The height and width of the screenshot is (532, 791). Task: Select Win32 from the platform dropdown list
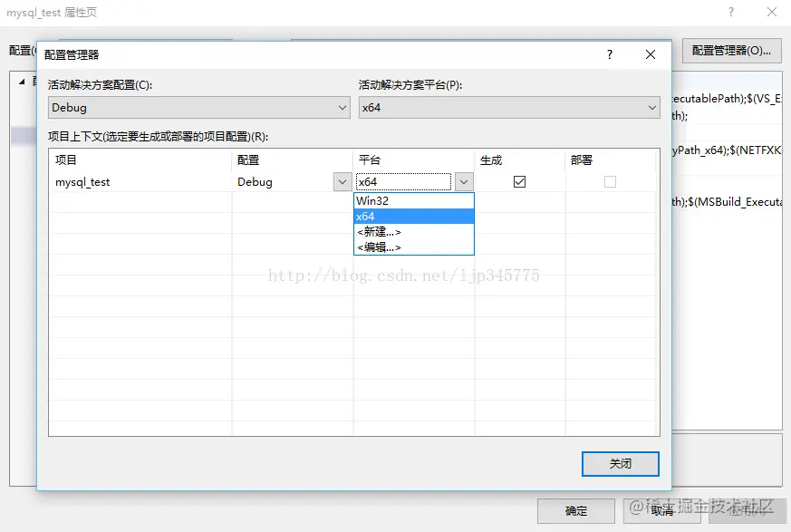414,200
